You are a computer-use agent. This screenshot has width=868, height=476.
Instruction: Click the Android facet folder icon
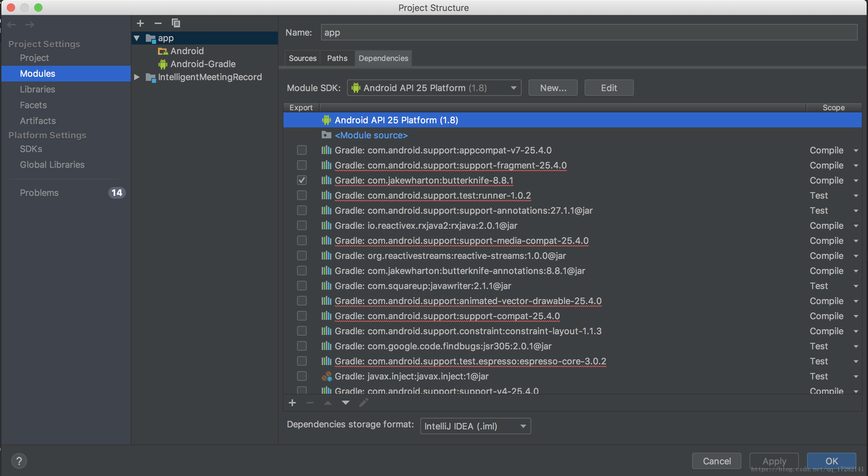click(x=163, y=51)
